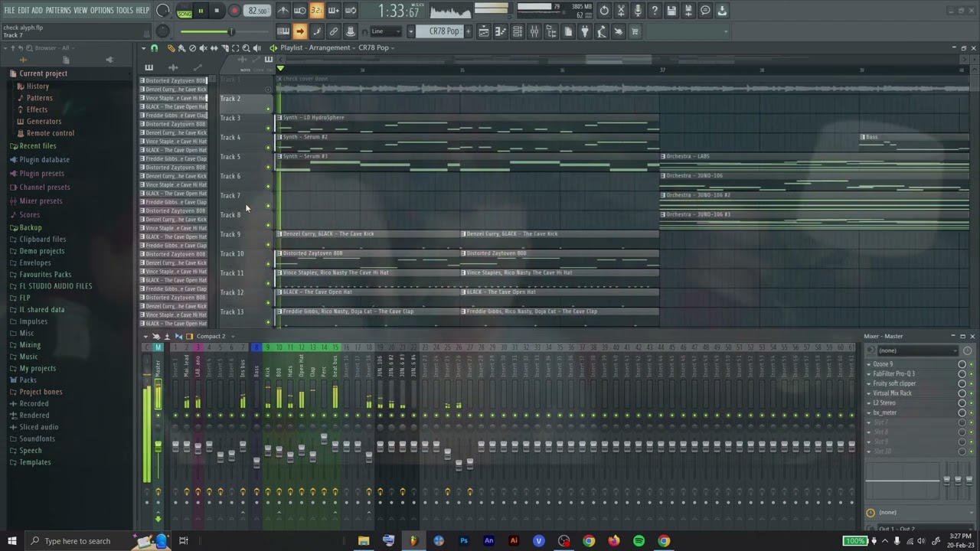Click the undo history circular arrow icon
Viewport: 980px width, 551px height.
(604, 11)
